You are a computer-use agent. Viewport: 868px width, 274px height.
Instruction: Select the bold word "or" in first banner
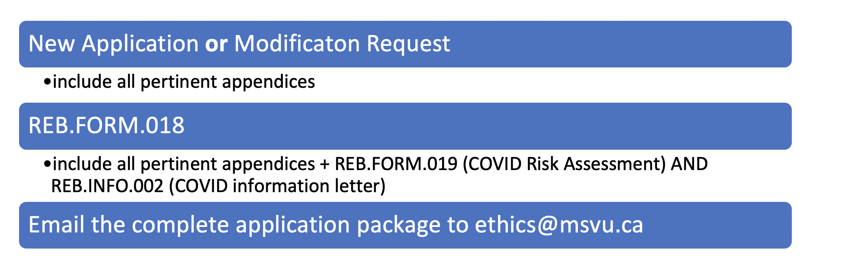(x=216, y=44)
